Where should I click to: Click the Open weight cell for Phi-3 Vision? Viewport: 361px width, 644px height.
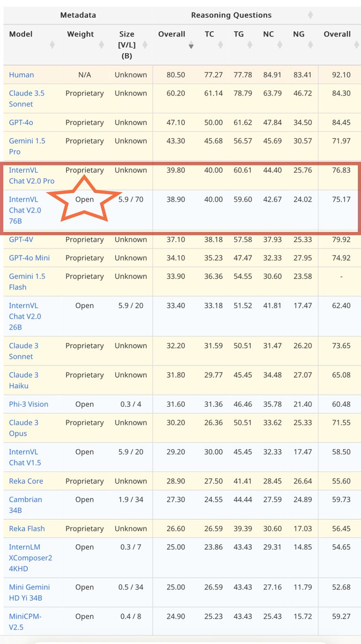(x=84, y=404)
